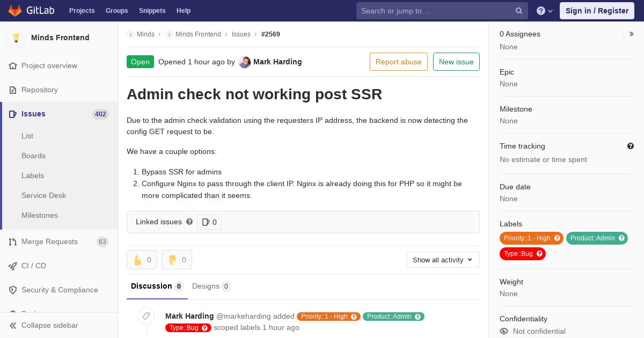Click the Project overview house icon
Image resolution: width=644 pixels, height=338 pixels.
[x=13, y=65]
